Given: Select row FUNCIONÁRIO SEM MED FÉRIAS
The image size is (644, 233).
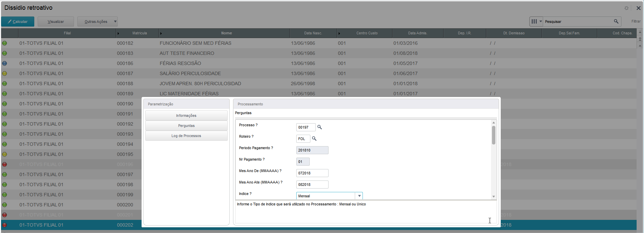Looking at the screenshot, I should click(319, 43).
